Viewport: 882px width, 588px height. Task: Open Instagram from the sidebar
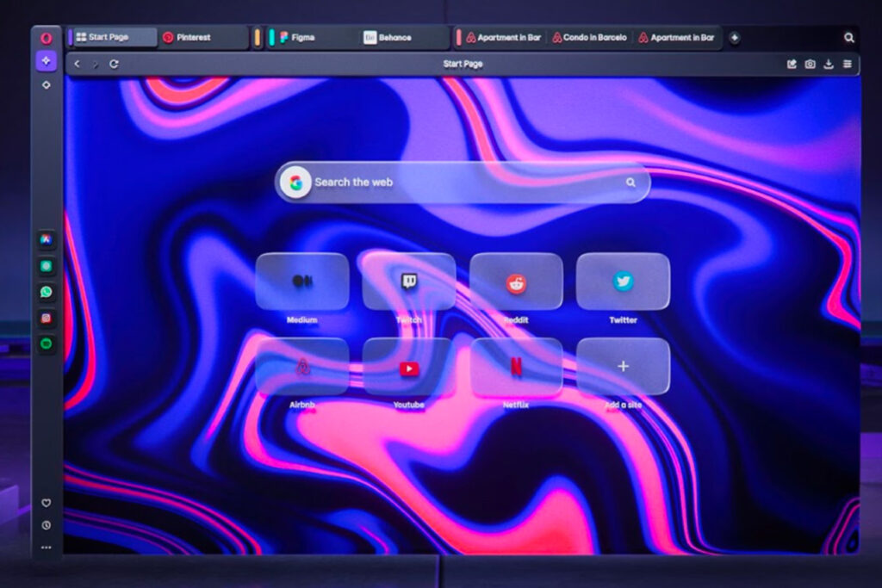click(47, 319)
